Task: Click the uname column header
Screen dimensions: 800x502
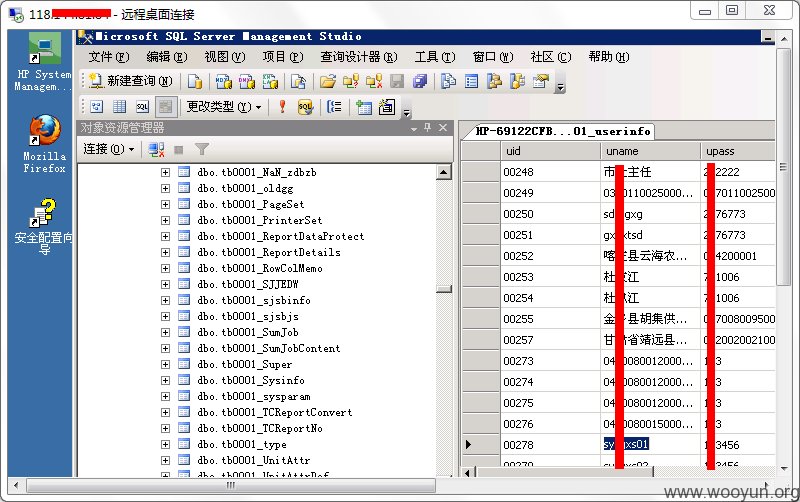Action: (651, 151)
